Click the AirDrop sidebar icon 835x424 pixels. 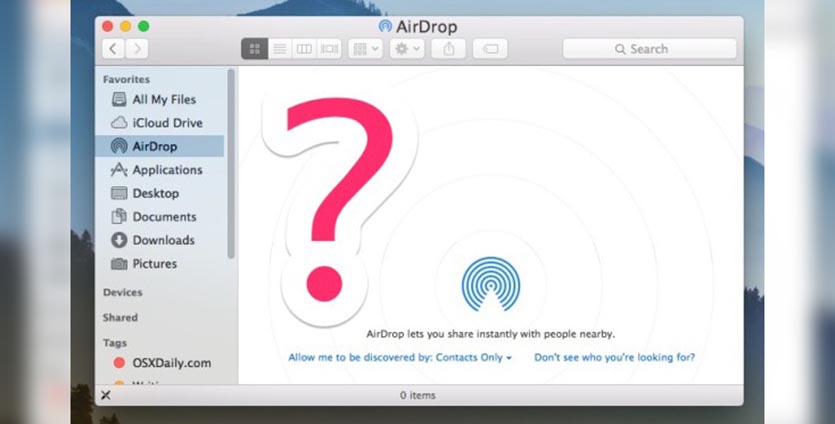click(x=119, y=146)
